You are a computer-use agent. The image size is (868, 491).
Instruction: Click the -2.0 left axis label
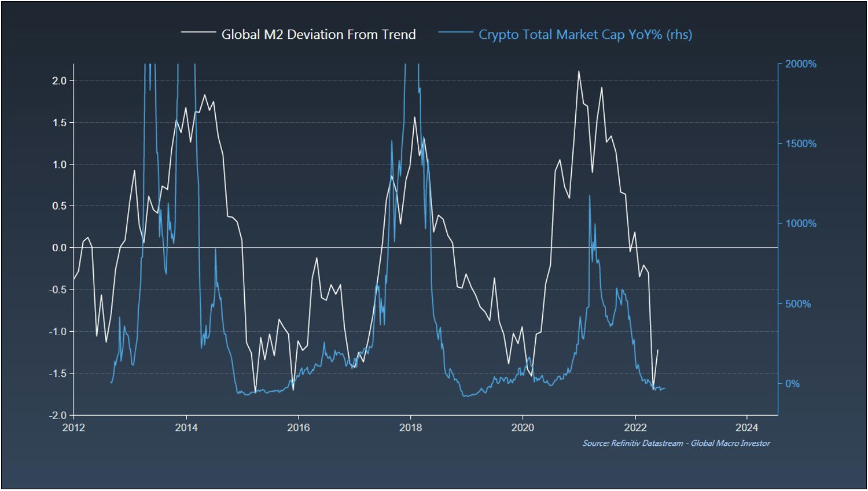[x=57, y=415]
